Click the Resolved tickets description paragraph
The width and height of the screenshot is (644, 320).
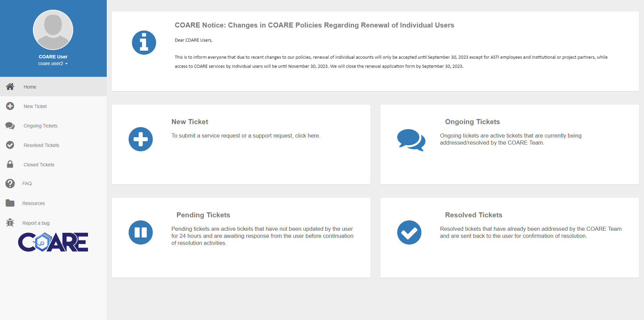(531, 232)
